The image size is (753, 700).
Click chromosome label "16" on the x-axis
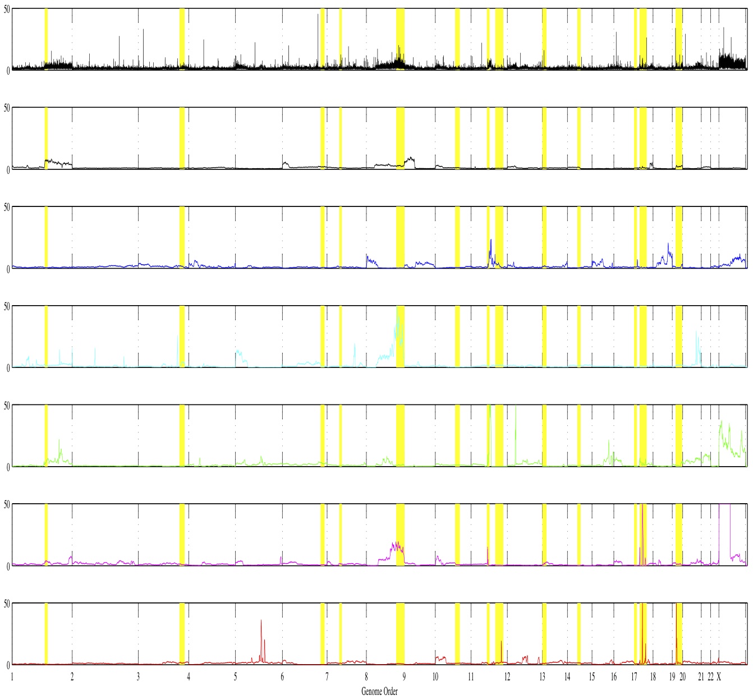pos(614,676)
